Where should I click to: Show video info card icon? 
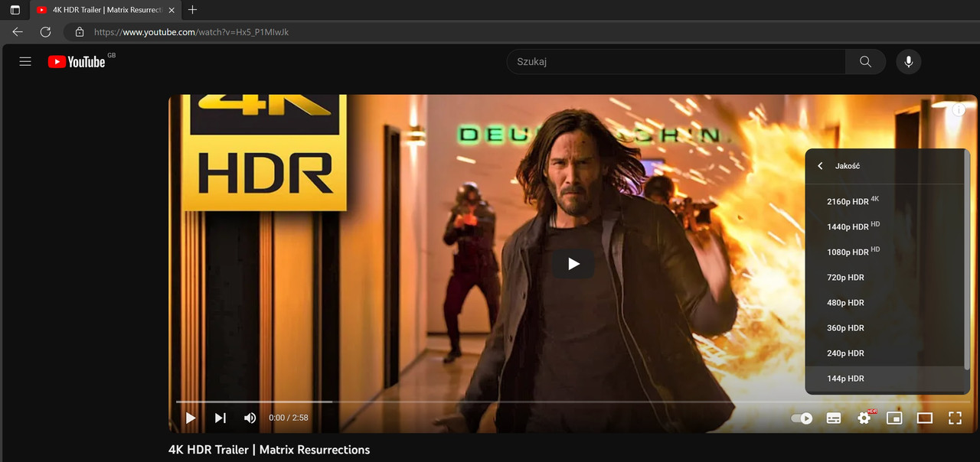959,110
